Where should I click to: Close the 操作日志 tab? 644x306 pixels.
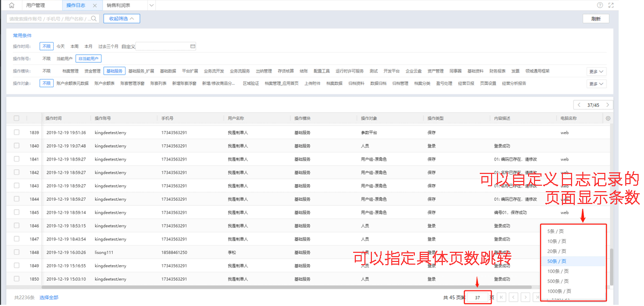pos(95,5)
